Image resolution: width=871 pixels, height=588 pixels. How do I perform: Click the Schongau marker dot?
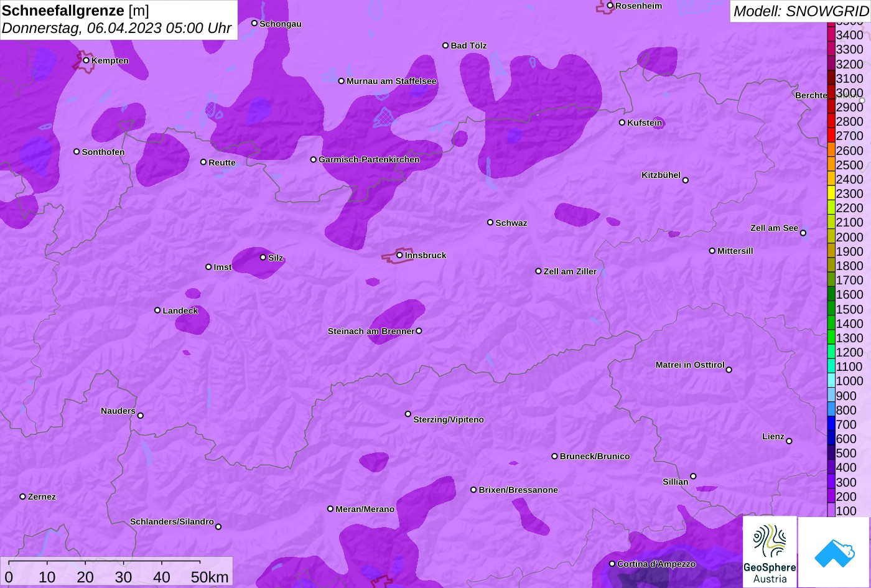pos(254,23)
